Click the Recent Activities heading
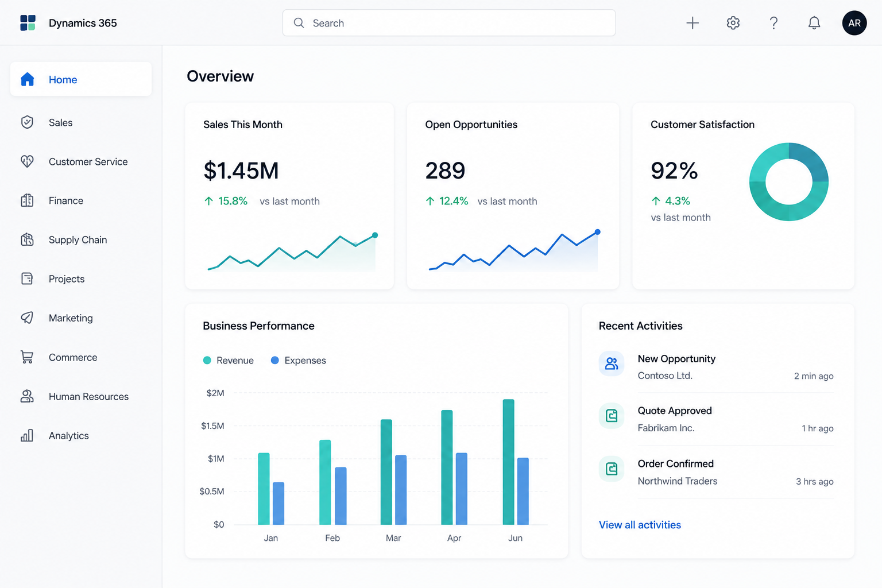The height and width of the screenshot is (588, 882). (x=641, y=326)
